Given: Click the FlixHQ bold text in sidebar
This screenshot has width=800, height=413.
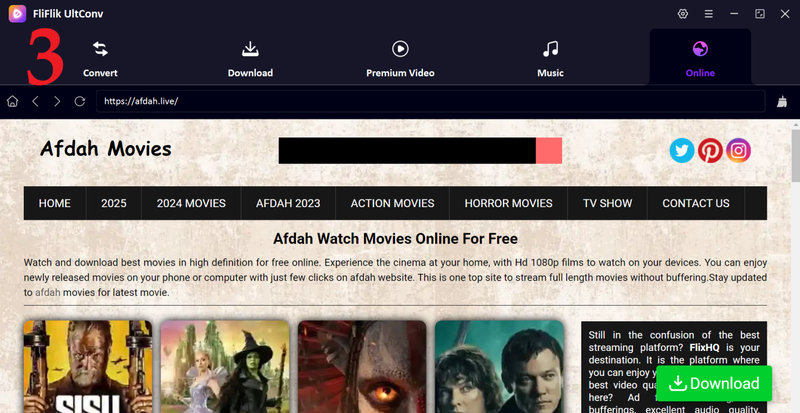Looking at the screenshot, I should click(x=704, y=348).
